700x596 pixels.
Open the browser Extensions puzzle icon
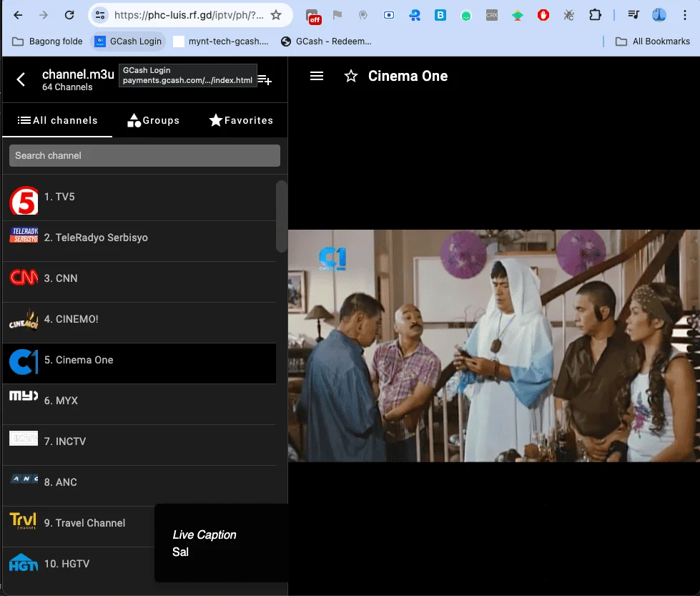click(x=595, y=15)
